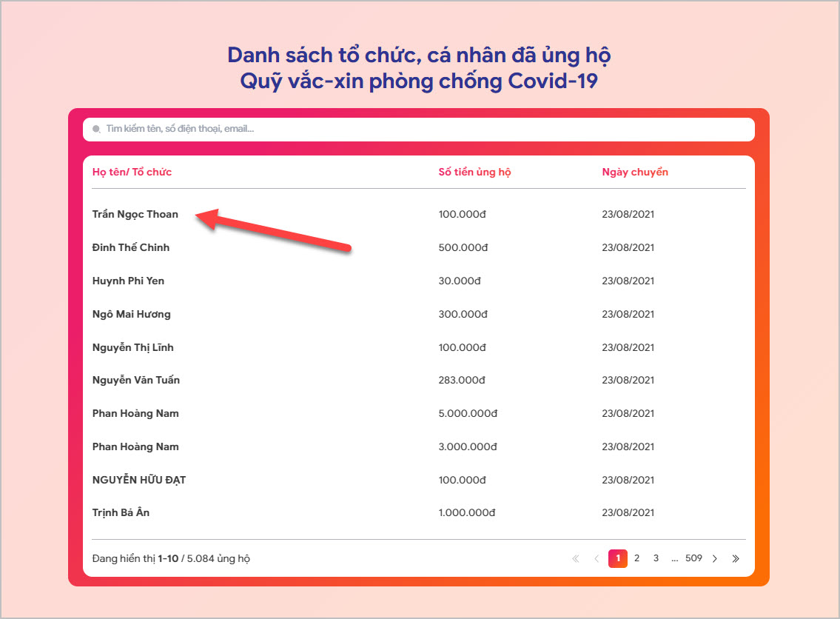The width and height of the screenshot is (840, 619).
Task: Open page 2 of donors list
Action: pyautogui.click(x=636, y=558)
